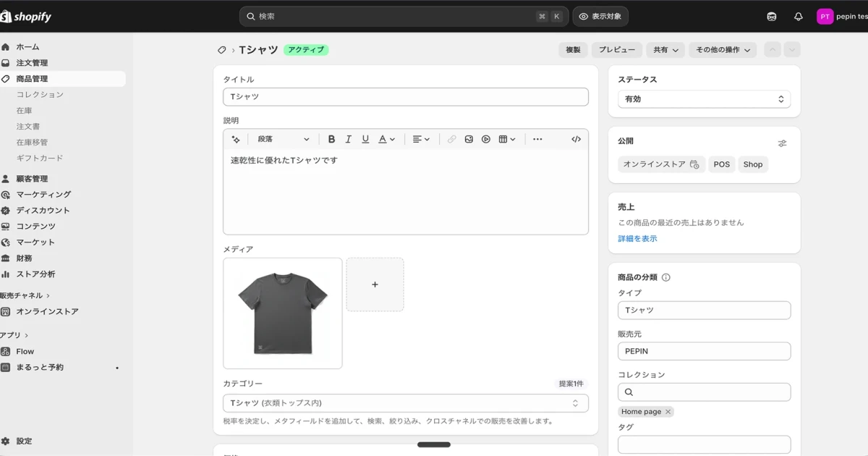
Task: Insert a link in the description
Action: point(451,139)
